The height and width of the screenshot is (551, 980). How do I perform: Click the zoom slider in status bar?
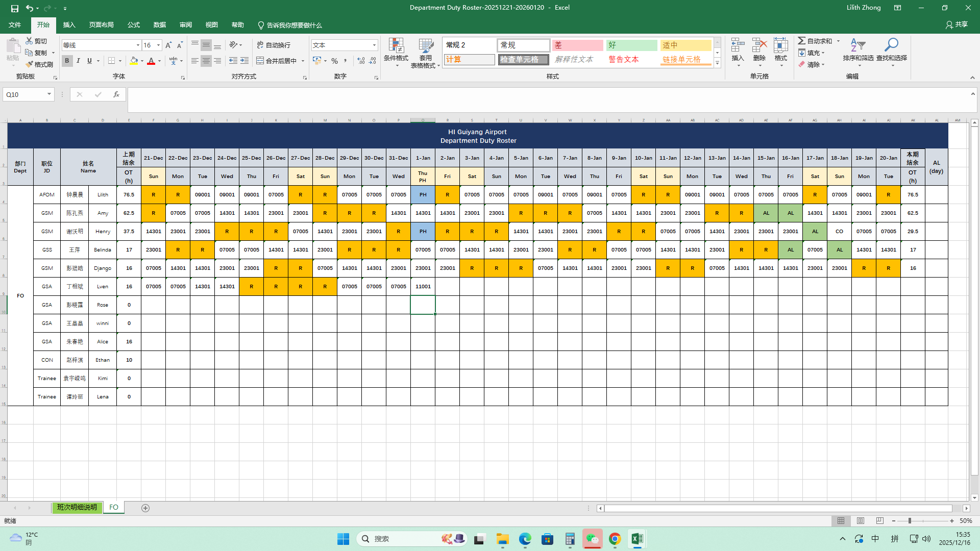(x=910, y=521)
